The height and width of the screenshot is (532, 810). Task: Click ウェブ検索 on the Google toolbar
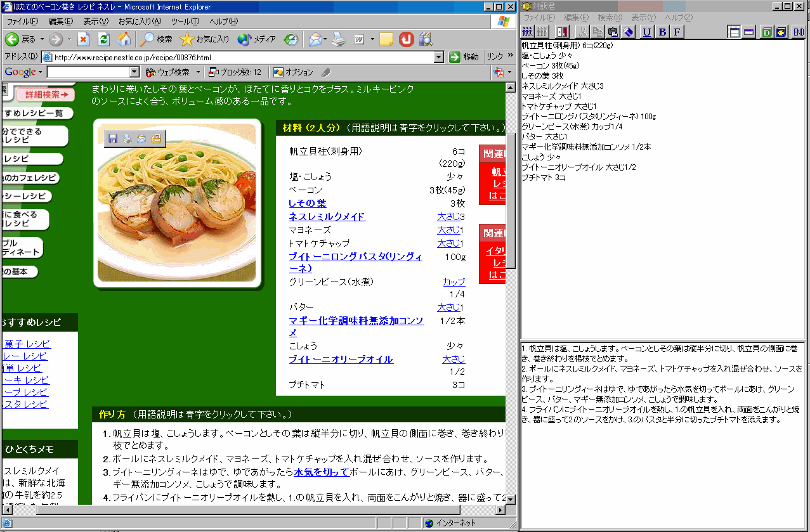pos(167,72)
